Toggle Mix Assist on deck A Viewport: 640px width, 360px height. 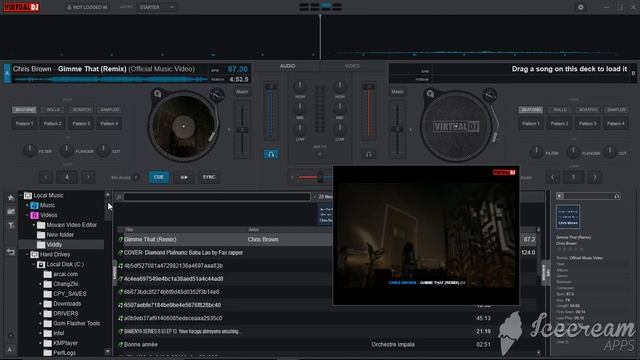(x=136, y=178)
